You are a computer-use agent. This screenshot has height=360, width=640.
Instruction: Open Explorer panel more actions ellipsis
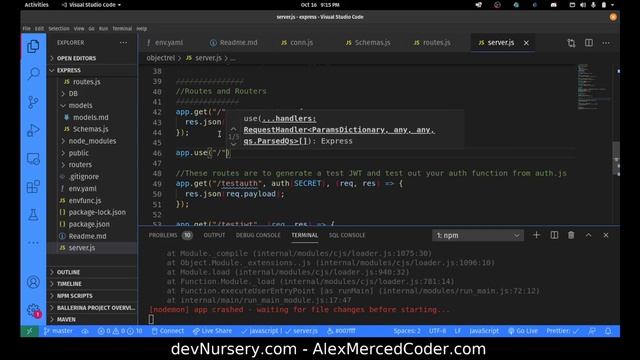pos(123,42)
